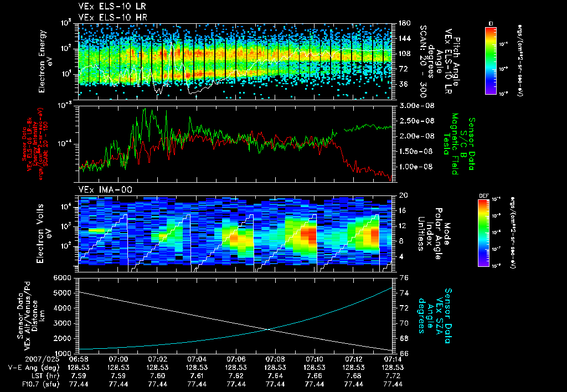567x392 pixels.
Task: Click the "07:14" time tick label
Action: pyautogui.click(x=393, y=359)
